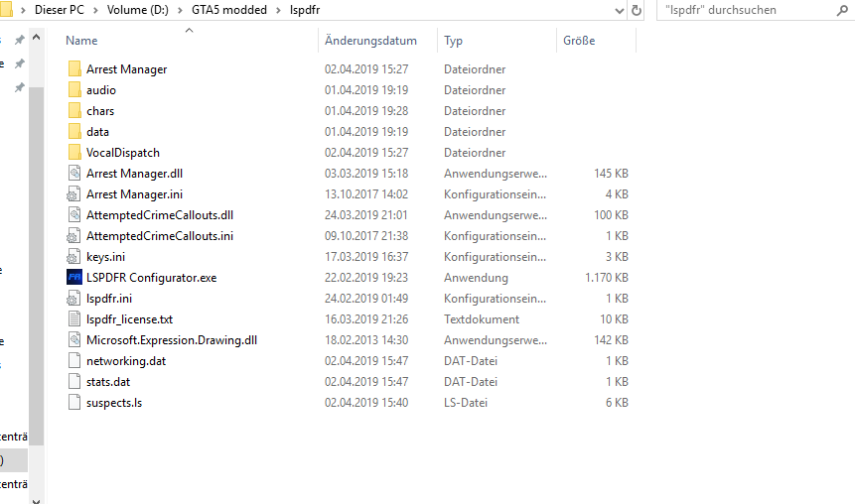Click the size value 1.170 KB

[x=607, y=278]
